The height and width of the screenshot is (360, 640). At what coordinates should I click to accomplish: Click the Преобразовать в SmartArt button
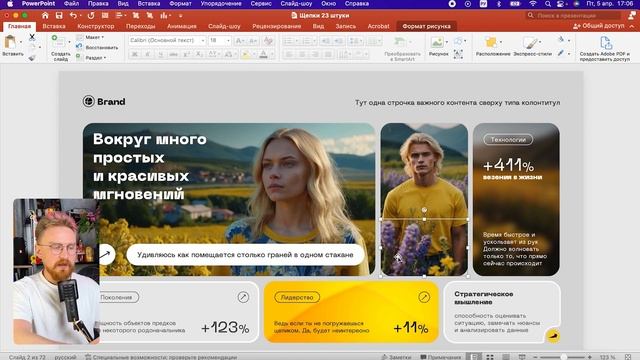tap(402, 49)
